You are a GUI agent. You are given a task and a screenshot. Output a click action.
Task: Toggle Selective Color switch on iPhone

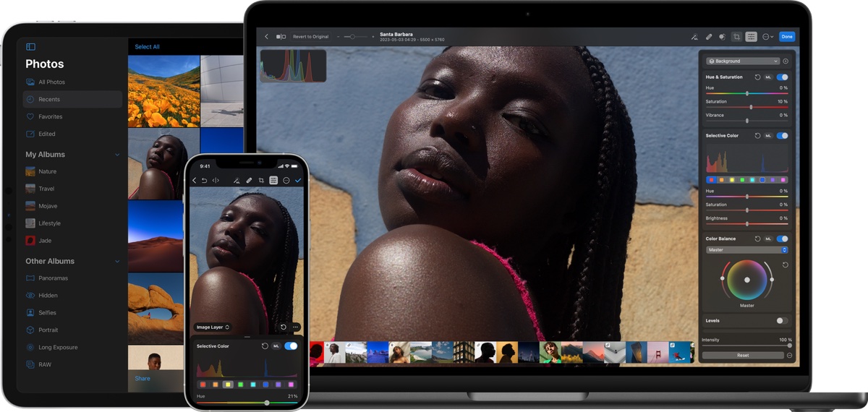pos(291,346)
